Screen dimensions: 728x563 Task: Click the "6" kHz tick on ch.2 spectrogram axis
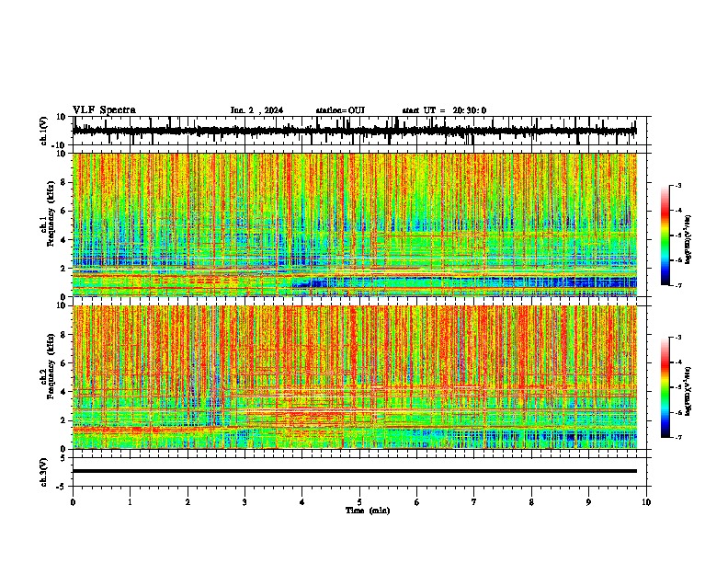pyautogui.click(x=63, y=363)
